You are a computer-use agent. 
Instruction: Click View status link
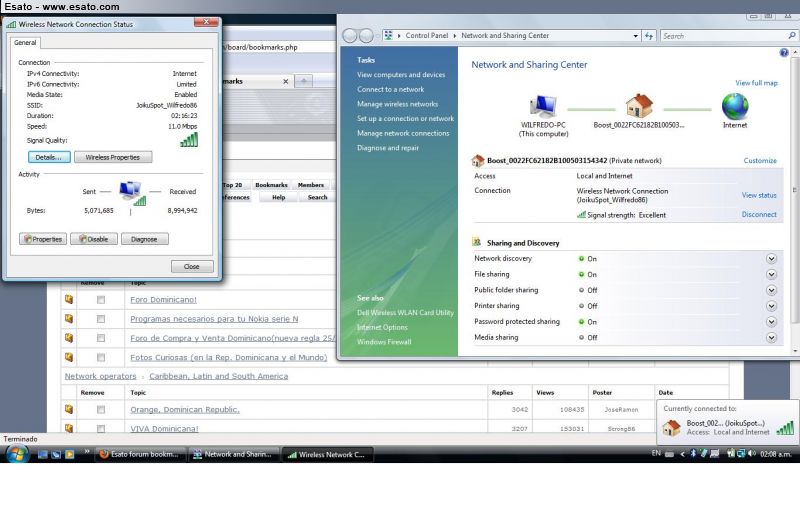pyautogui.click(x=759, y=195)
